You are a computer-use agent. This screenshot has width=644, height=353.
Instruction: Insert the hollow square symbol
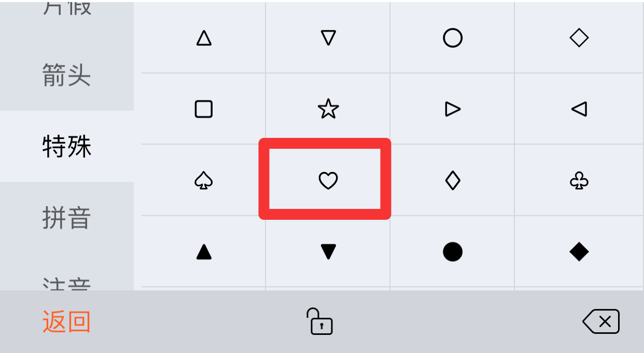204,109
